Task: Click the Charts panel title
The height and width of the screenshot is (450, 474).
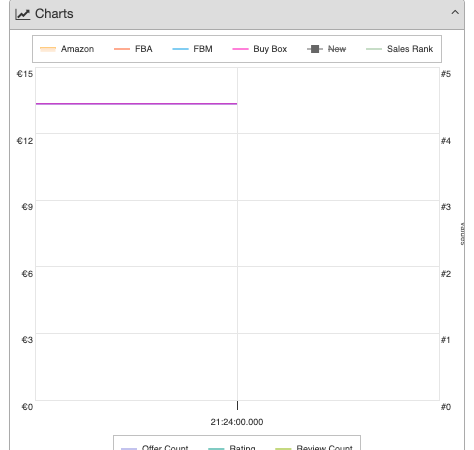Action: (54, 14)
